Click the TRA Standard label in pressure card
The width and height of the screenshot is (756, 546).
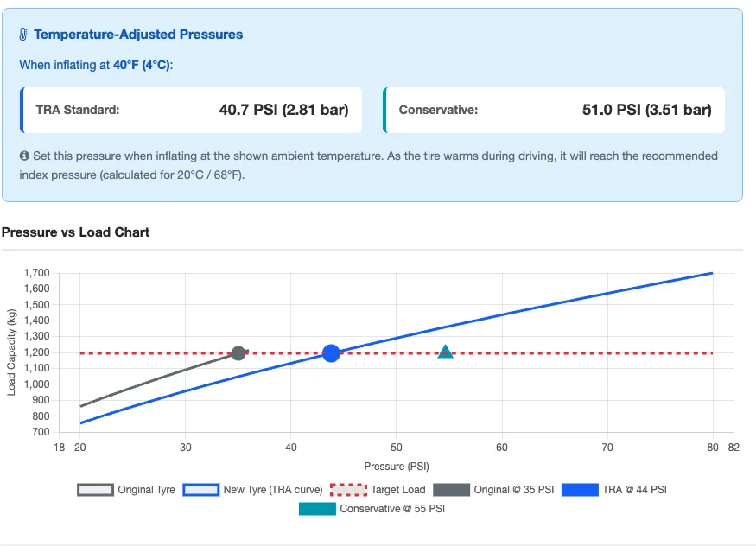click(x=78, y=110)
